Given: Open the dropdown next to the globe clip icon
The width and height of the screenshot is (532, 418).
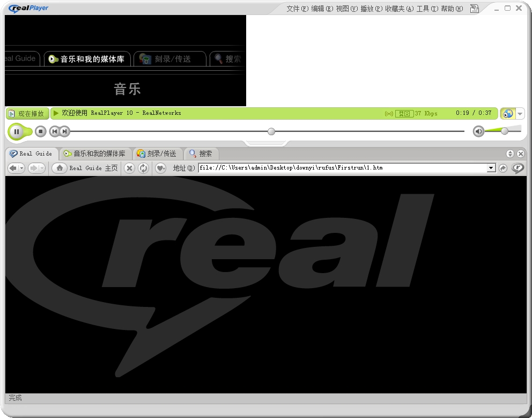Looking at the screenshot, I should tap(520, 114).
